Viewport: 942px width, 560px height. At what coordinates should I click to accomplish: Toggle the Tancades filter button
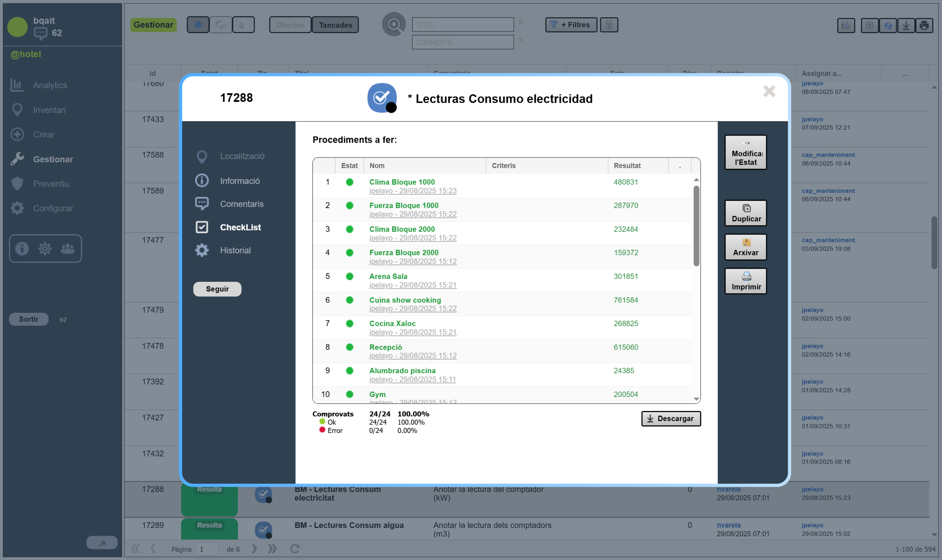click(335, 25)
